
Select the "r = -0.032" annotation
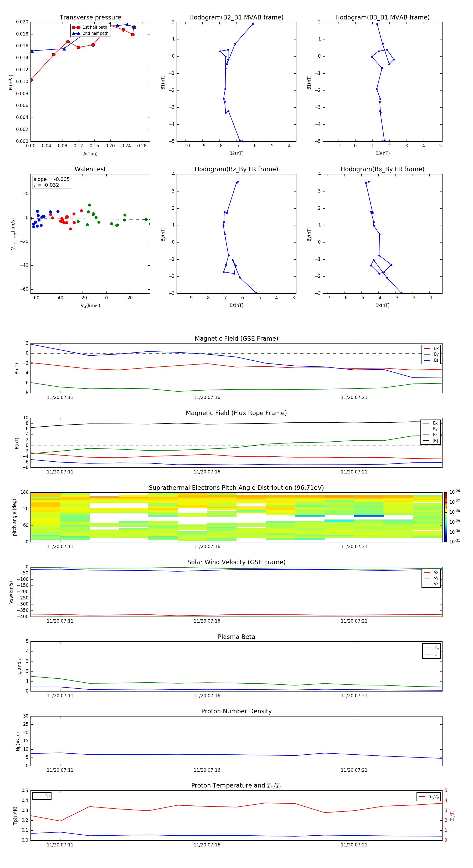pyautogui.click(x=47, y=185)
